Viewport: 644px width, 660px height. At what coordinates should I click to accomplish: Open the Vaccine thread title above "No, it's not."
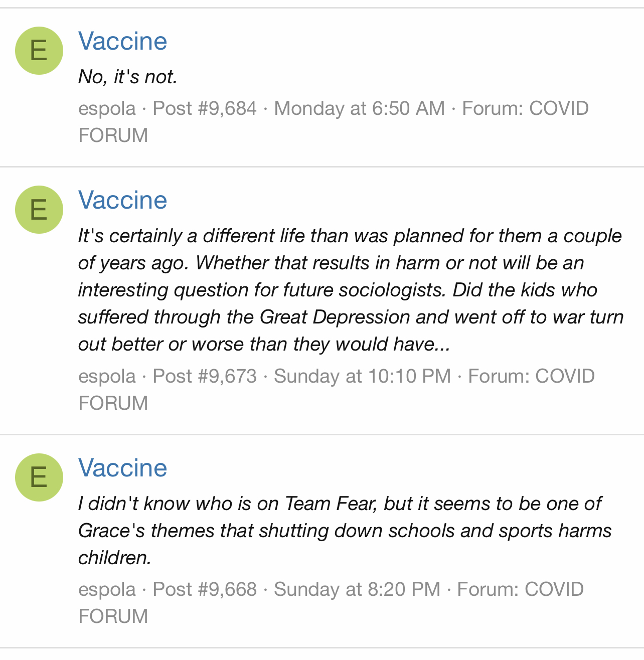click(123, 41)
